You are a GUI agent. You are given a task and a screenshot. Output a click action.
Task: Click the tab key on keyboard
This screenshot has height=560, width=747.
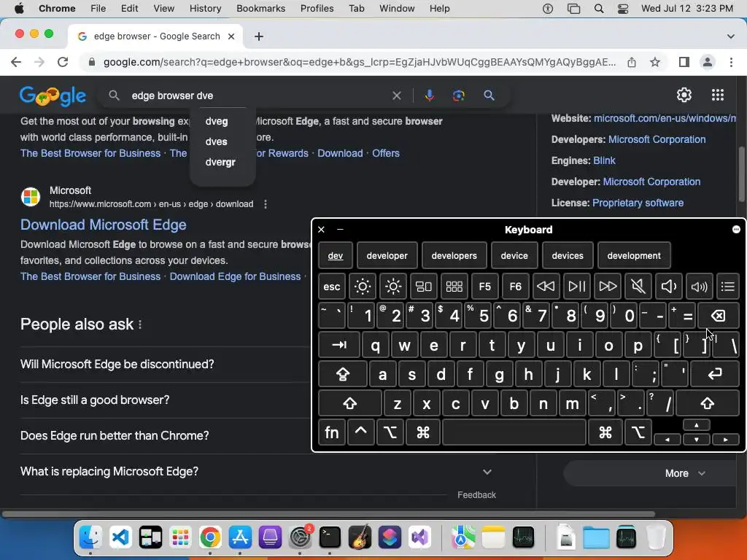tap(339, 345)
